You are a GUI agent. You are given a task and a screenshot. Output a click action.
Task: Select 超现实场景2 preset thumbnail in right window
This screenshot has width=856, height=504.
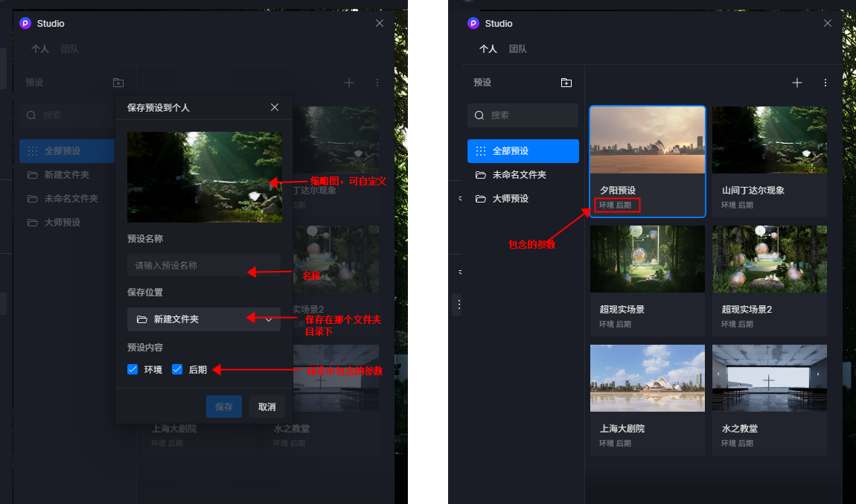click(770, 259)
